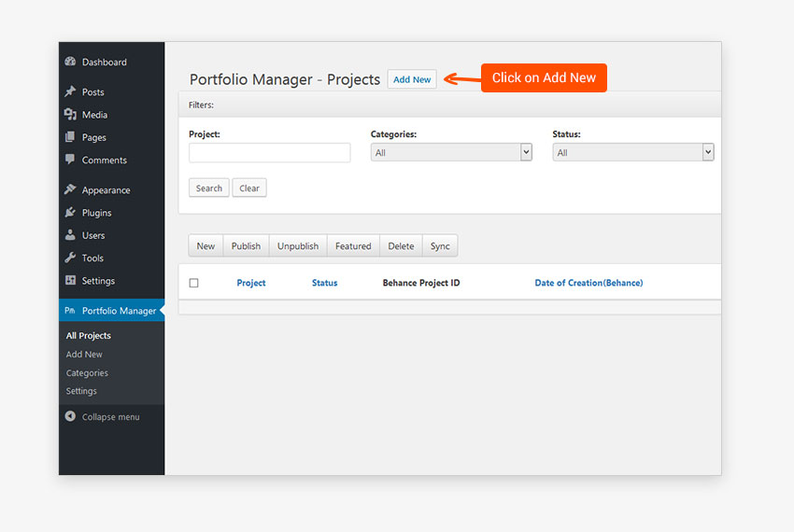Click the Comments speech bubble icon
Image resolution: width=794 pixels, height=532 pixels.
pyautogui.click(x=70, y=160)
